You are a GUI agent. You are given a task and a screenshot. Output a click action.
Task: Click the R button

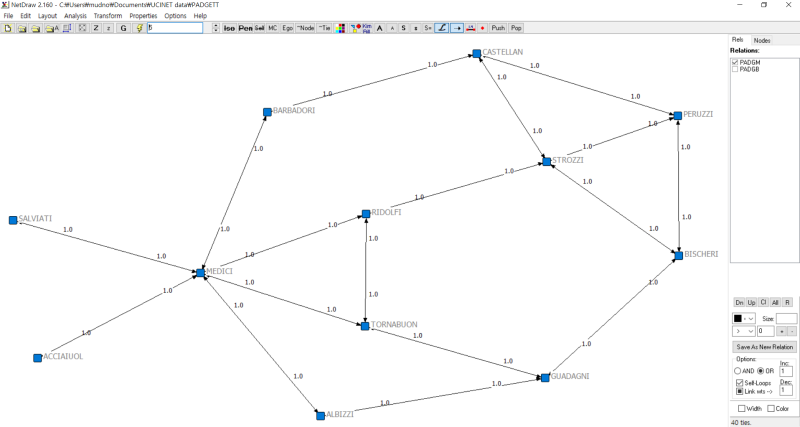tap(787, 303)
